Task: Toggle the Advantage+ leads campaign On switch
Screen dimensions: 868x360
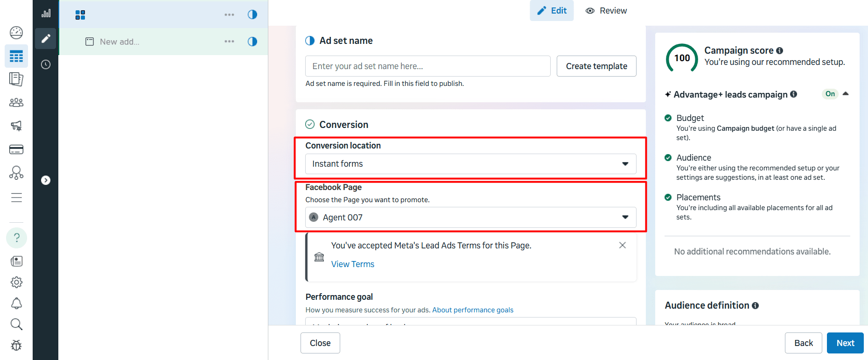Action: pos(830,94)
